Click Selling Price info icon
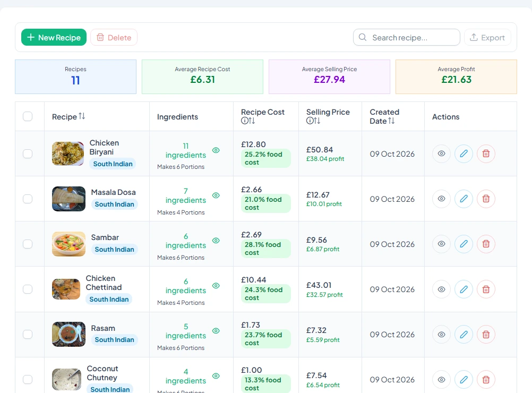The height and width of the screenshot is (393, 532). coord(310,121)
